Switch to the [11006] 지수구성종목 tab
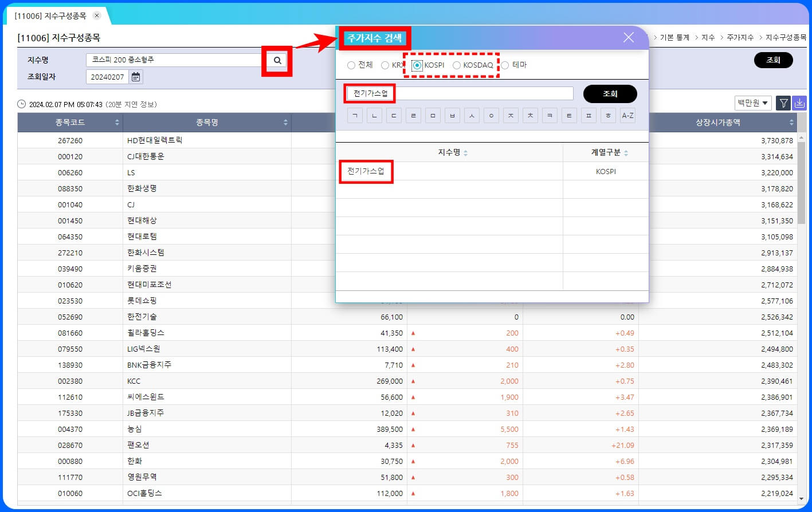This screenshot has width=812, height=512. [50, 15]
